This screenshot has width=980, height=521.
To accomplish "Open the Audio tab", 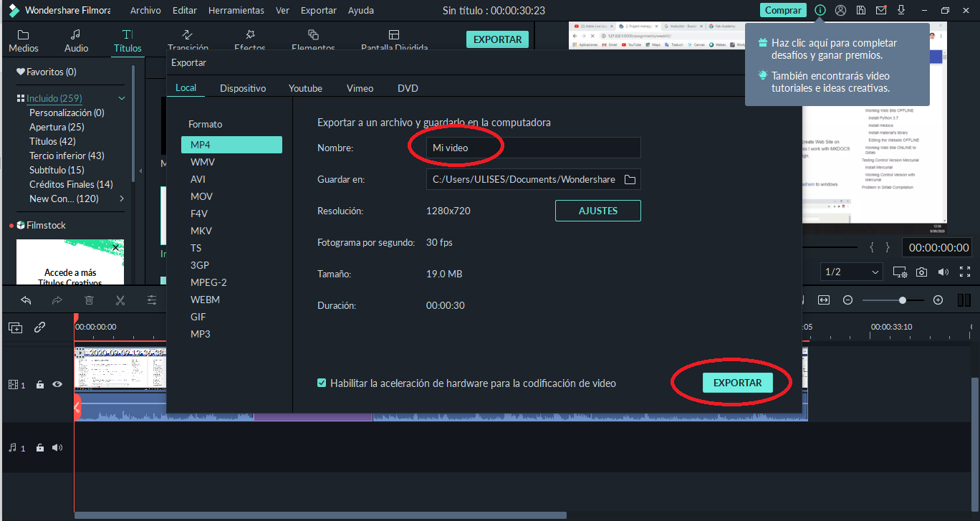I will coord(77,42).
